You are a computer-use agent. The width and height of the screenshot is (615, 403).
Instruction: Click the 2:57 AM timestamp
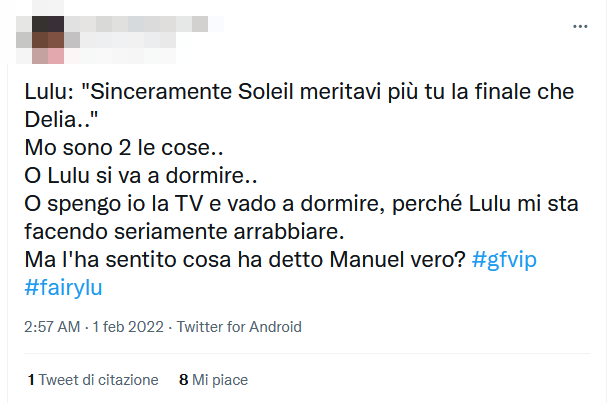click(x=53, y=327)
